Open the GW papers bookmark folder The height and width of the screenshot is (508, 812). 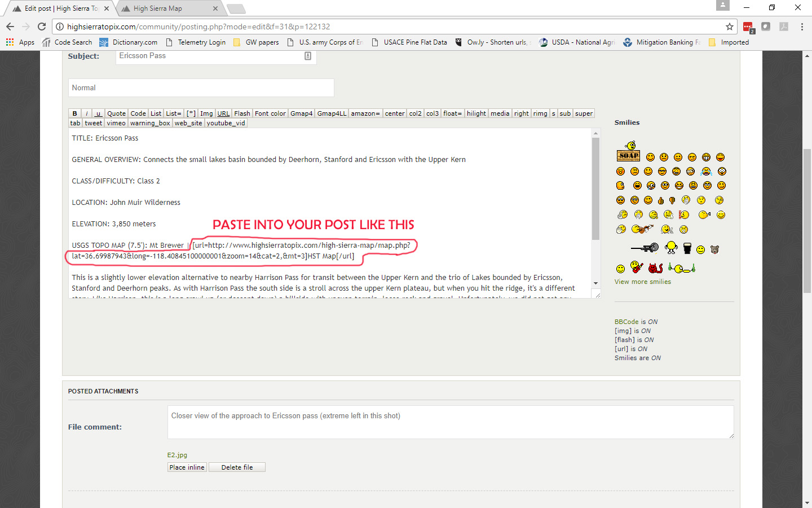[256, 42]
